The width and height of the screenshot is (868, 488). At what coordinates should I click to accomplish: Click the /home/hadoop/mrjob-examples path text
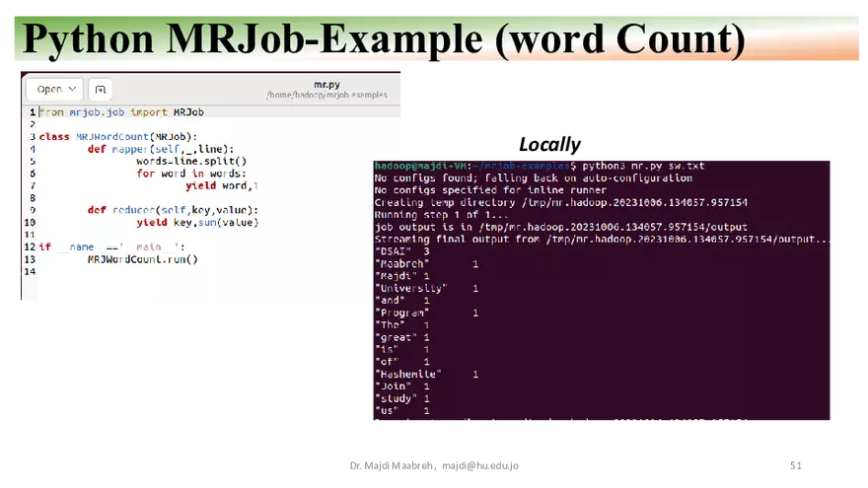326,96
